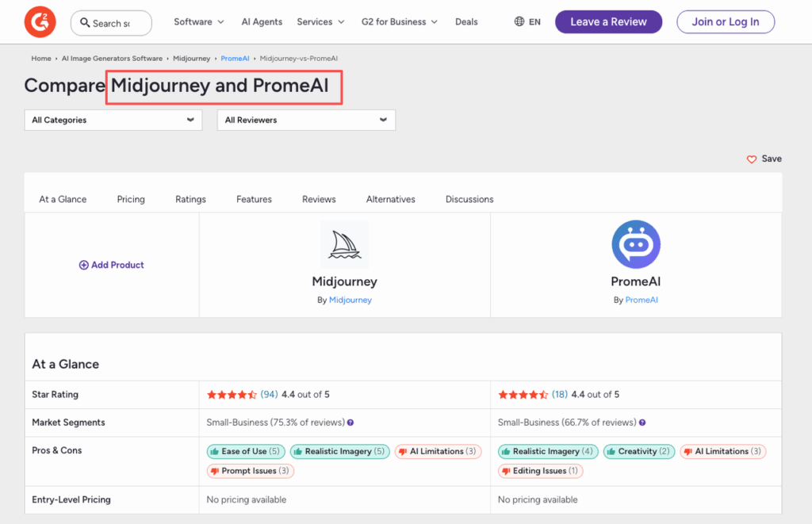Switch to Discussions tab
Viewport: 812px width, 524px height.
(x=469, y=199)
